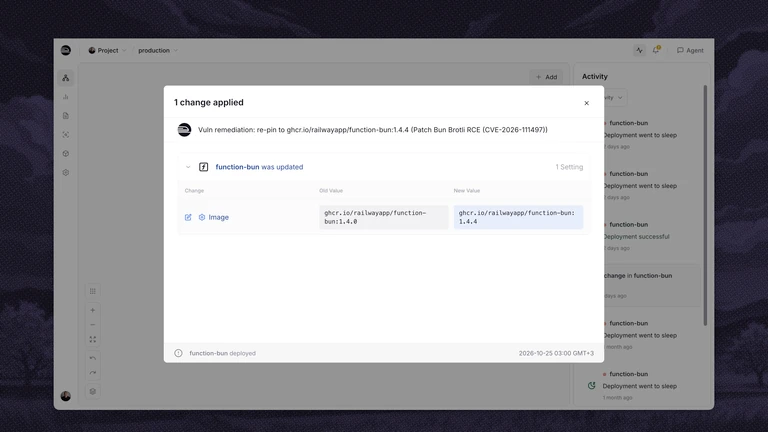Open the settings gear sidebar icon
This screenshot has height=432, width=768.
[x=66, y=172]
